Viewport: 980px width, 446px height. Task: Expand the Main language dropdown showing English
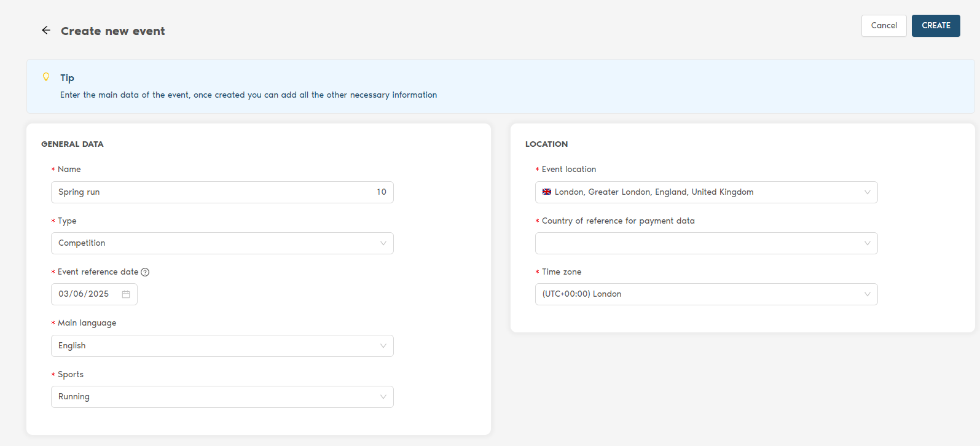pyautogui.click(x=222, y=346)
